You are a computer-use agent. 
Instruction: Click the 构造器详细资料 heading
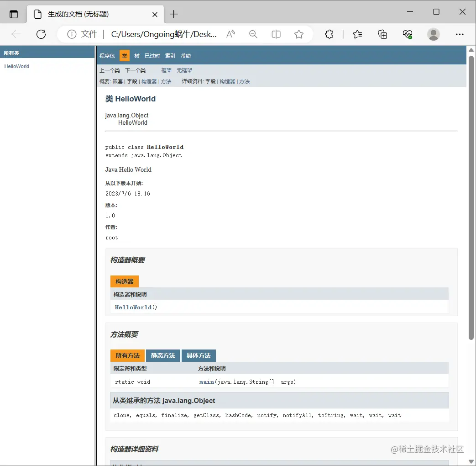pyautogui.click(x=134, y=449)
